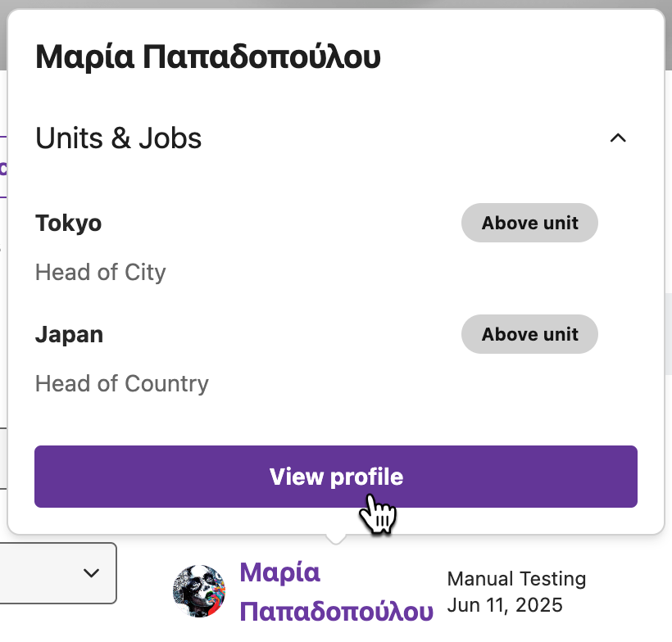Open the View profile button
The height and width of the screenshot is (642, 672).
[x=335, y=477]
